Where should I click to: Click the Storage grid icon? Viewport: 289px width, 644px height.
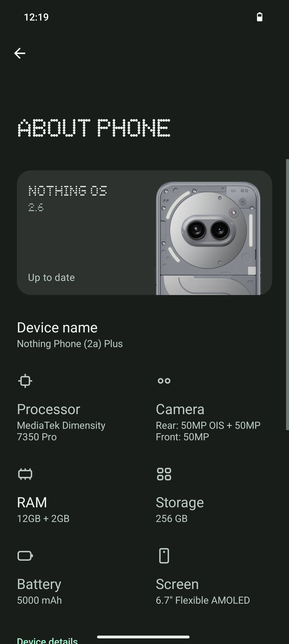tap(164, 474)
